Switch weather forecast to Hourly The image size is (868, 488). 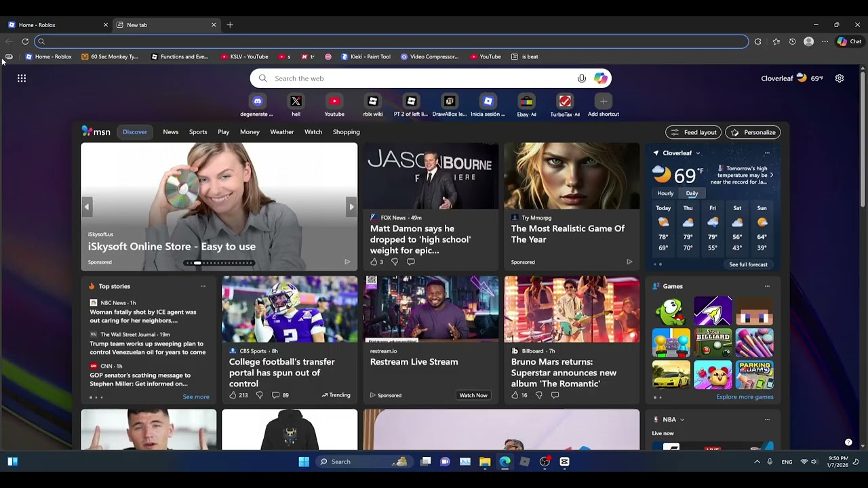(665, 193)
